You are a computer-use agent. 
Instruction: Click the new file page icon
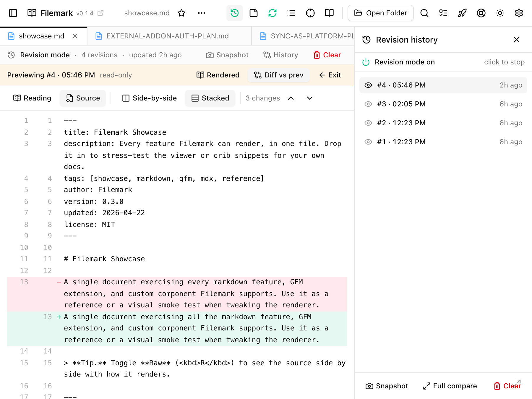[254, 13]
